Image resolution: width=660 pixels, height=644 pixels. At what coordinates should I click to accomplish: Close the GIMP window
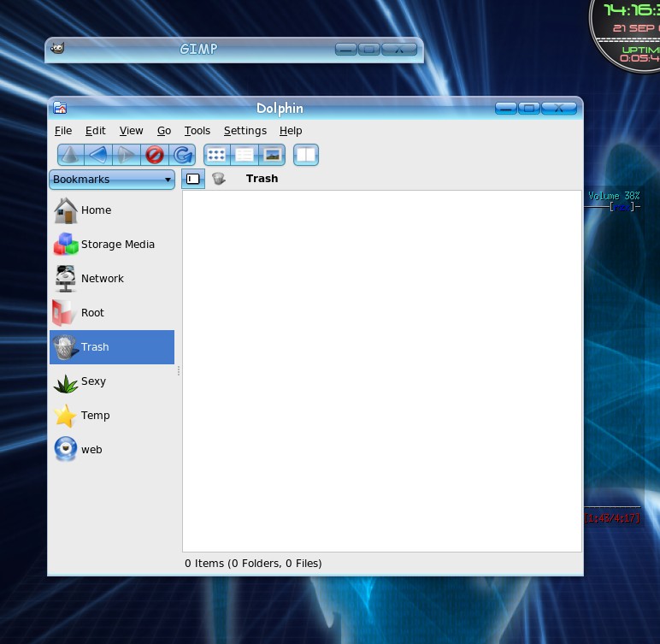pos(399,50)
